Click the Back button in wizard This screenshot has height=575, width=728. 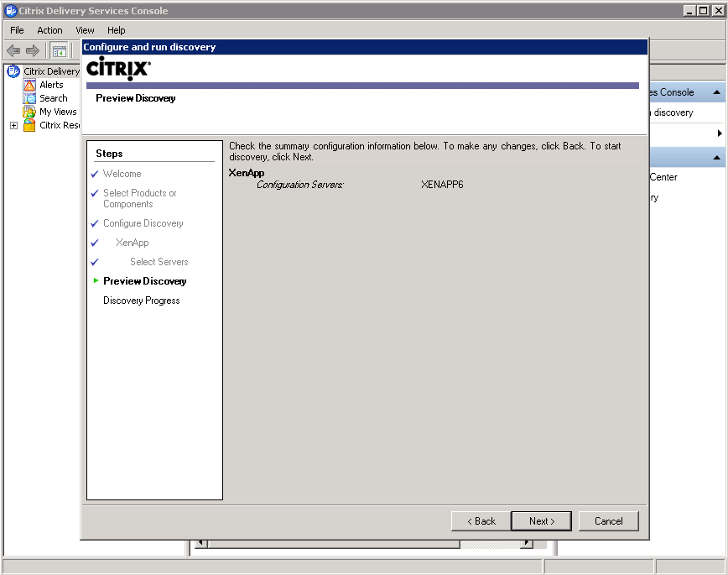481,521
